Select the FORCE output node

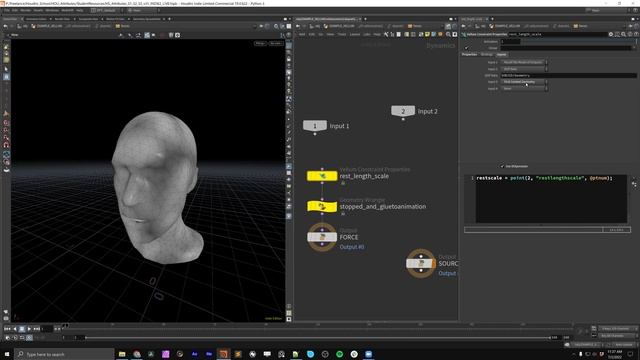tap(322, 237)
